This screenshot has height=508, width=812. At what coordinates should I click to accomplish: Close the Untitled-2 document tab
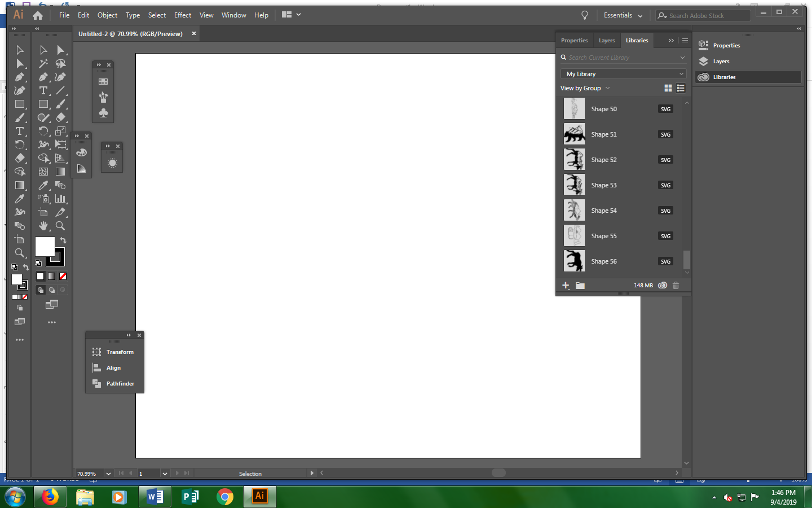(x=194, y=33)
